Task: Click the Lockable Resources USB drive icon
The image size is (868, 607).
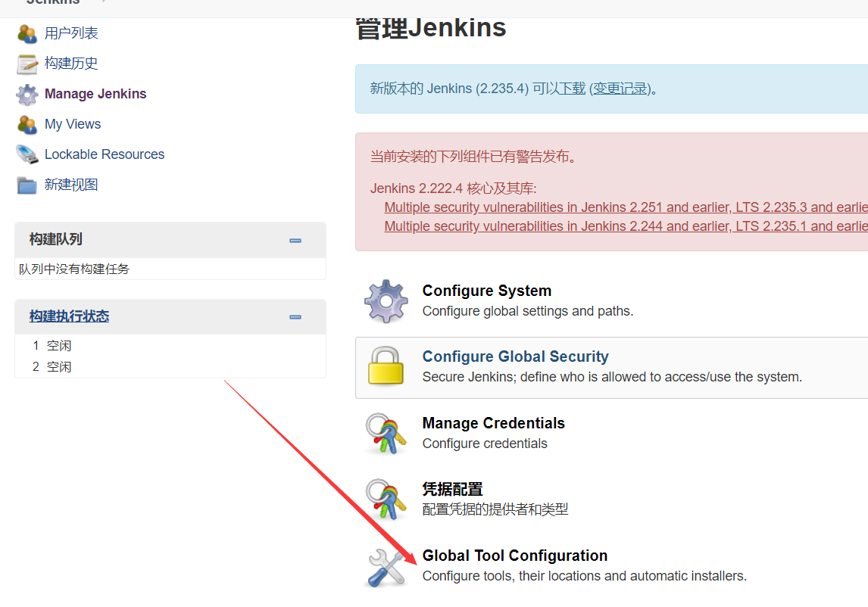Action: pyautogui.click(x=27, y=154)
